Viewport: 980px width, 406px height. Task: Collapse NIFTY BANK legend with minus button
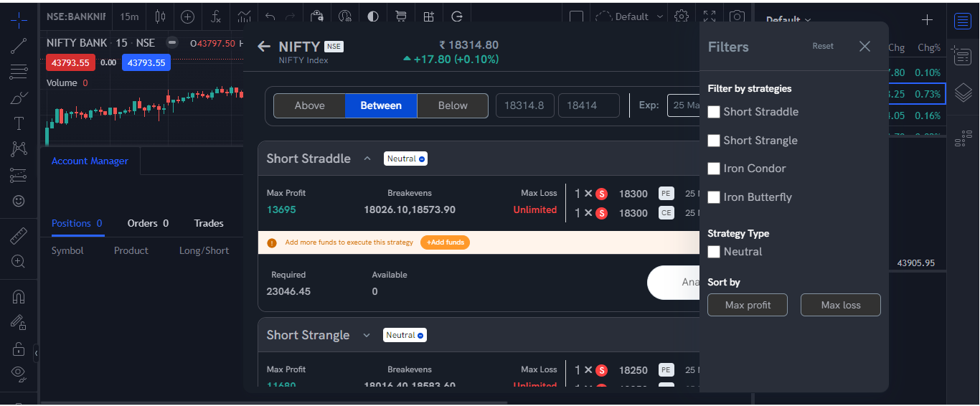click(x=171, y=43)
